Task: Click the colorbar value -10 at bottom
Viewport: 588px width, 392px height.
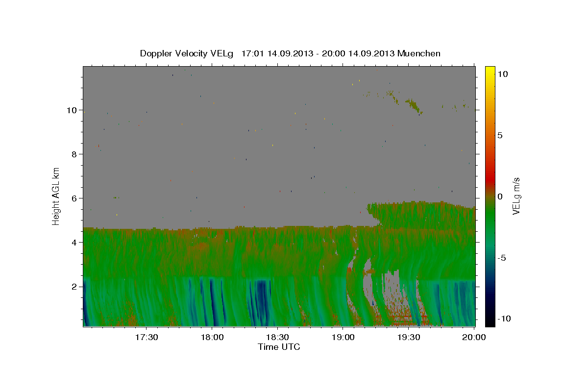Action: [x=504, y=319]
